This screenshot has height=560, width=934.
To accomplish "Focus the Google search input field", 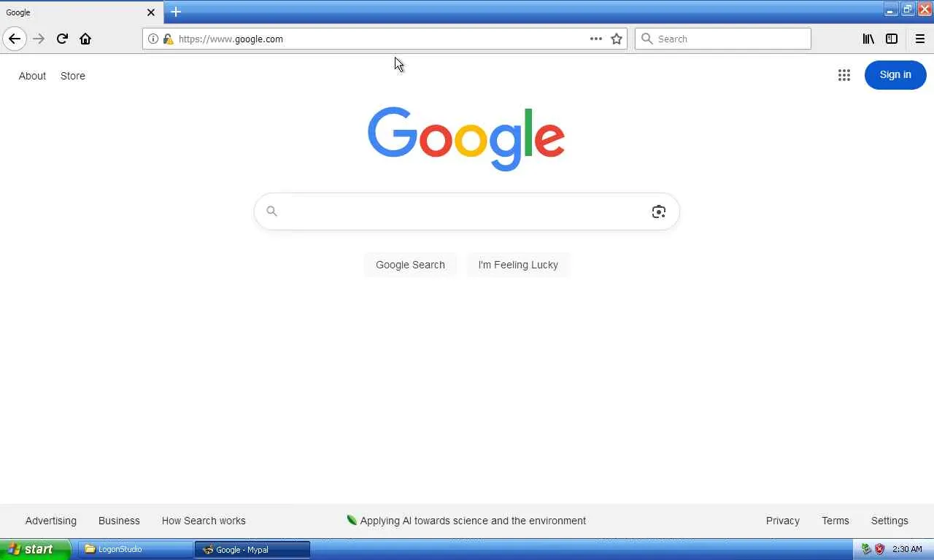I will point(466,211).
